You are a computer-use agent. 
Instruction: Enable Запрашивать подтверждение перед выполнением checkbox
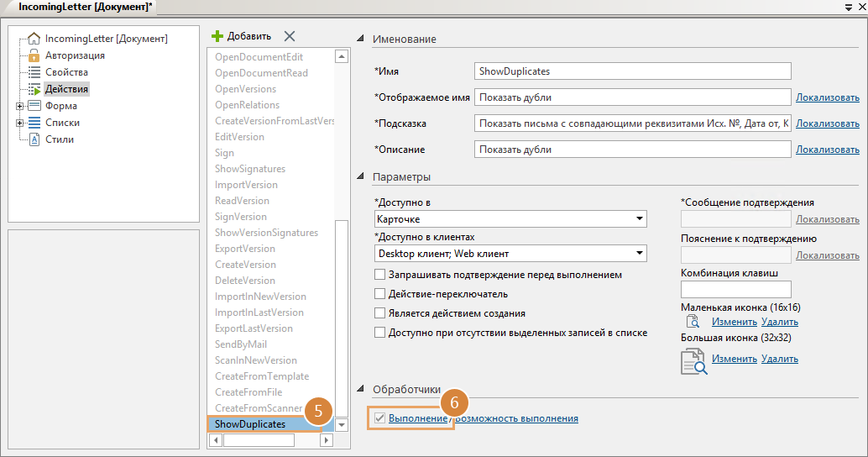click(x=380, y=275)
